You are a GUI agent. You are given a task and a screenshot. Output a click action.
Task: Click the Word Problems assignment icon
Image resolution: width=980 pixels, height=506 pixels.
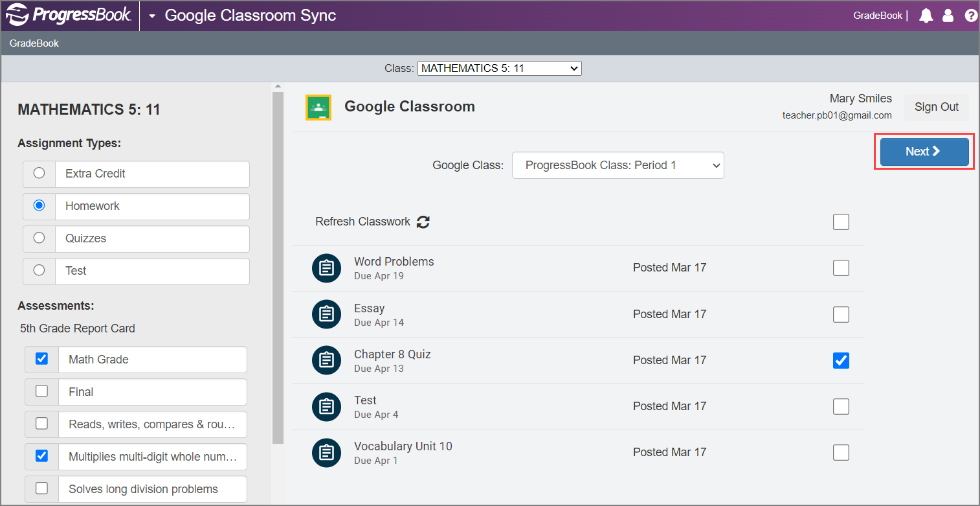coord(327,268)
